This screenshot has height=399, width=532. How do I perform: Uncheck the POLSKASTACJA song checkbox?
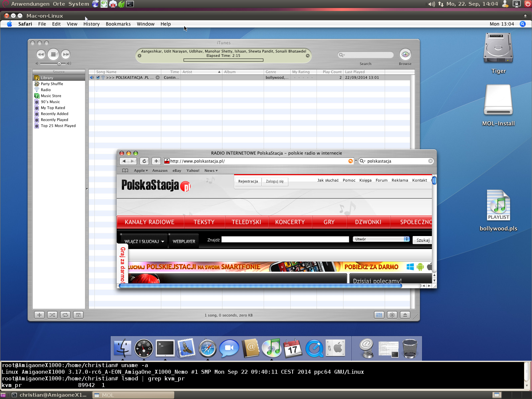click(98, 77)
